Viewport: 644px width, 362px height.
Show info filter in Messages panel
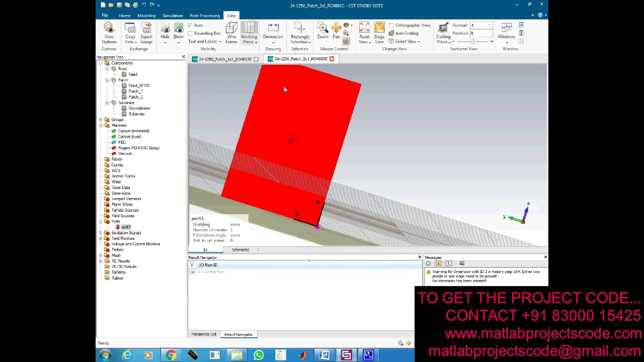449,263
